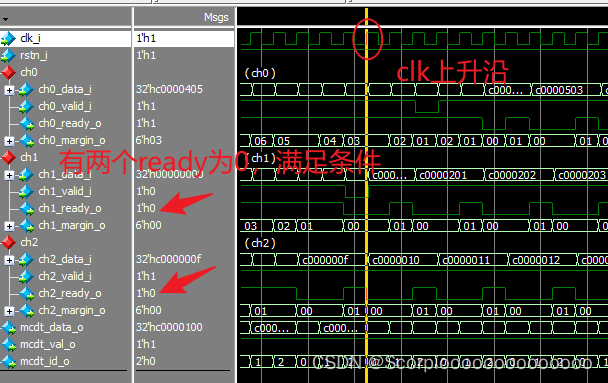
Task: Click the mcdt_data_o signal icon
Action: point(8,328)
